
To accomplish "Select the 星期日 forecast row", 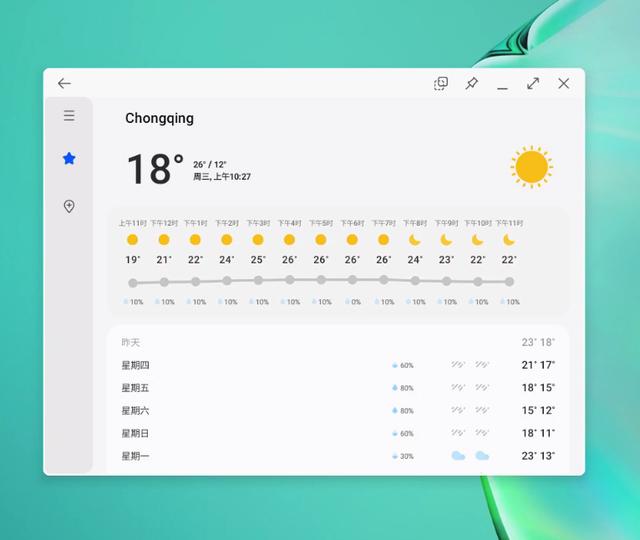I will point(337,433).
